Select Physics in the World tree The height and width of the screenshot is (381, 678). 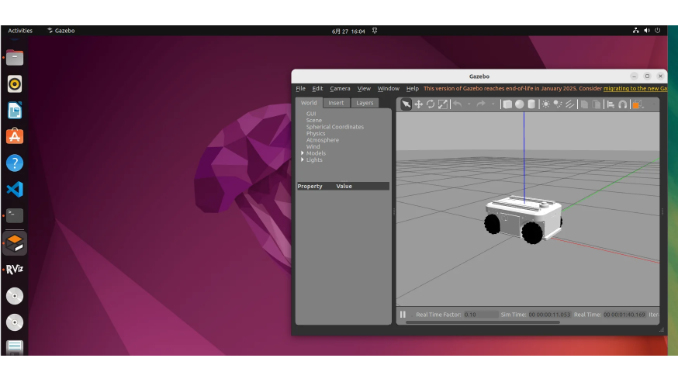(316, 133)
